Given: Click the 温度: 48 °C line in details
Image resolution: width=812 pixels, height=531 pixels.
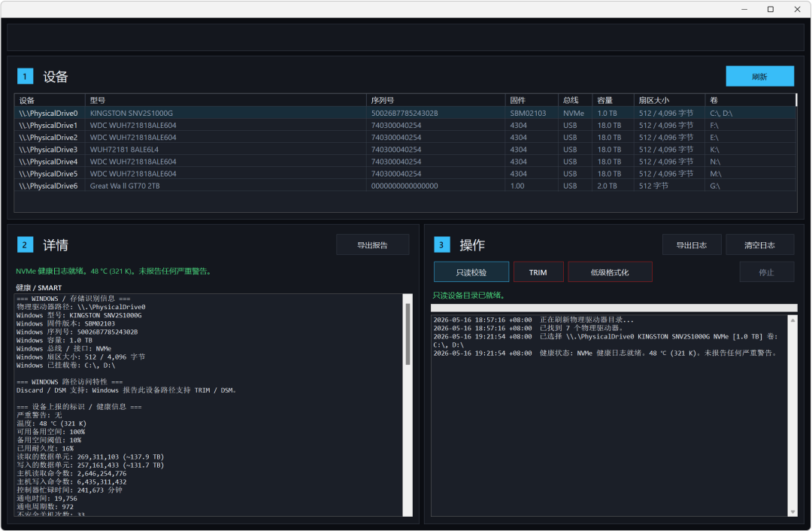Looking at the screenshot, I should coord(51,423).
